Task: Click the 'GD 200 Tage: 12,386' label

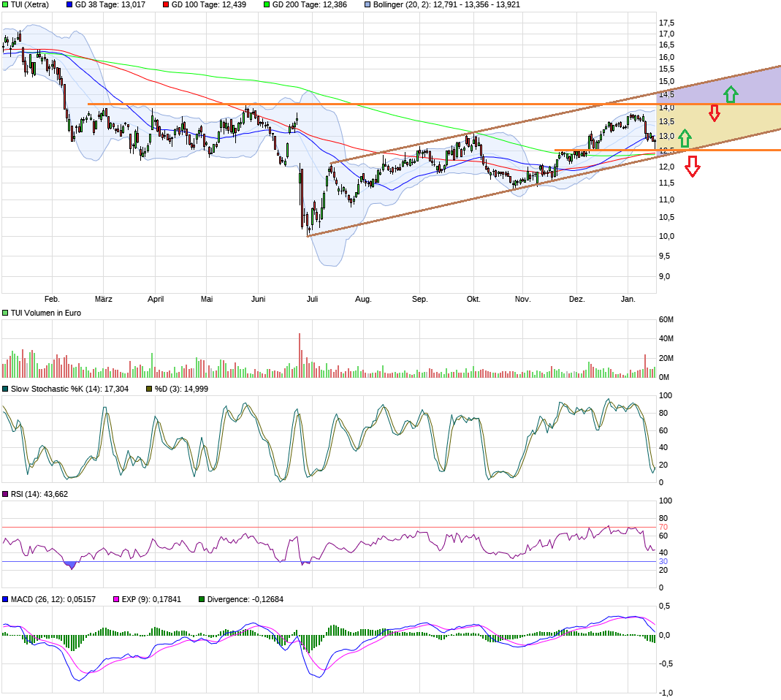Action: coord(309,4)
